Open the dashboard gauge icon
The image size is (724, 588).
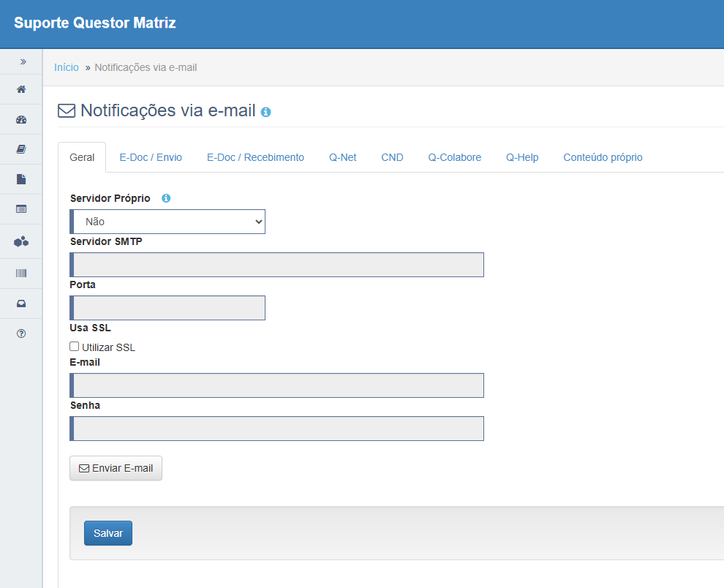click(x=21, y=119)
